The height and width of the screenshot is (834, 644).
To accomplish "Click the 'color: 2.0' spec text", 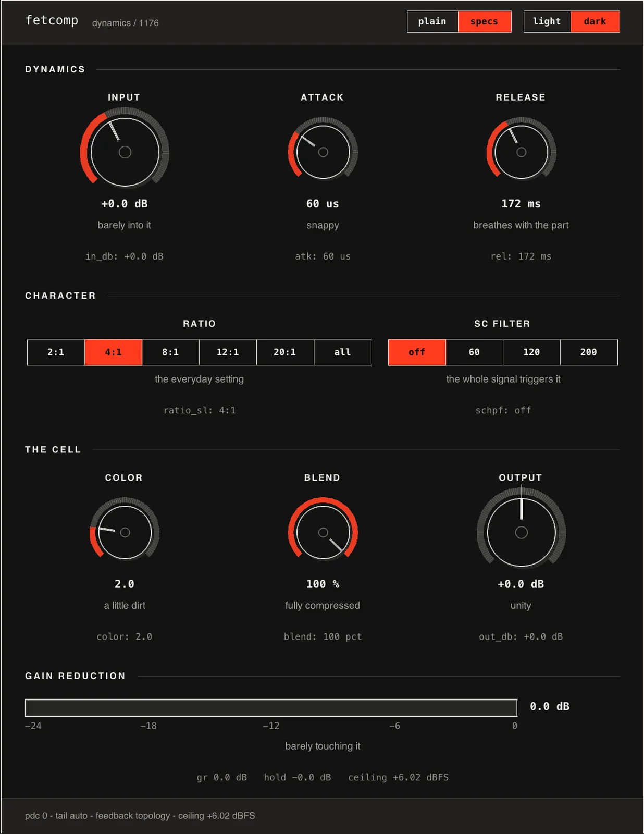I will (125, 636).
